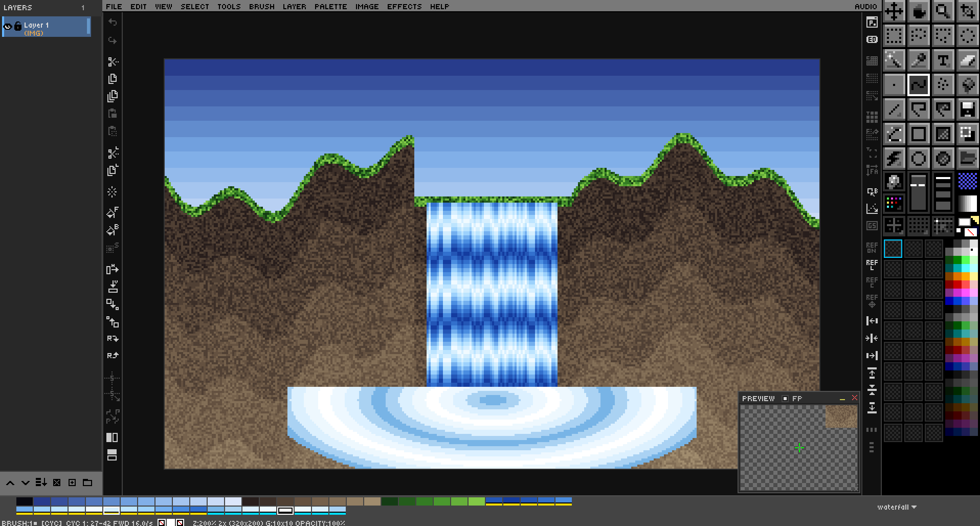Click the scissors cut icon
The height and width of the screenshot is (526, 980).
coord(113,61)
